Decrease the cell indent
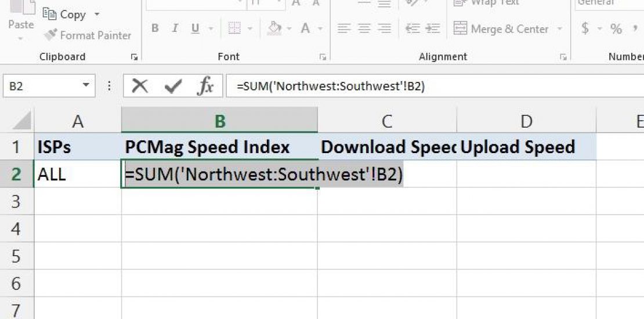The height and width of the screenshot is (319, 644). 413,28
